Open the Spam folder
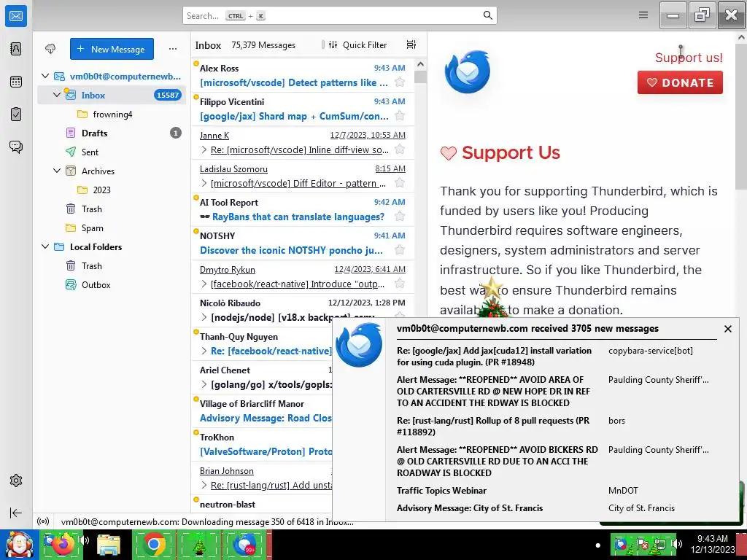 coord(112,228)
